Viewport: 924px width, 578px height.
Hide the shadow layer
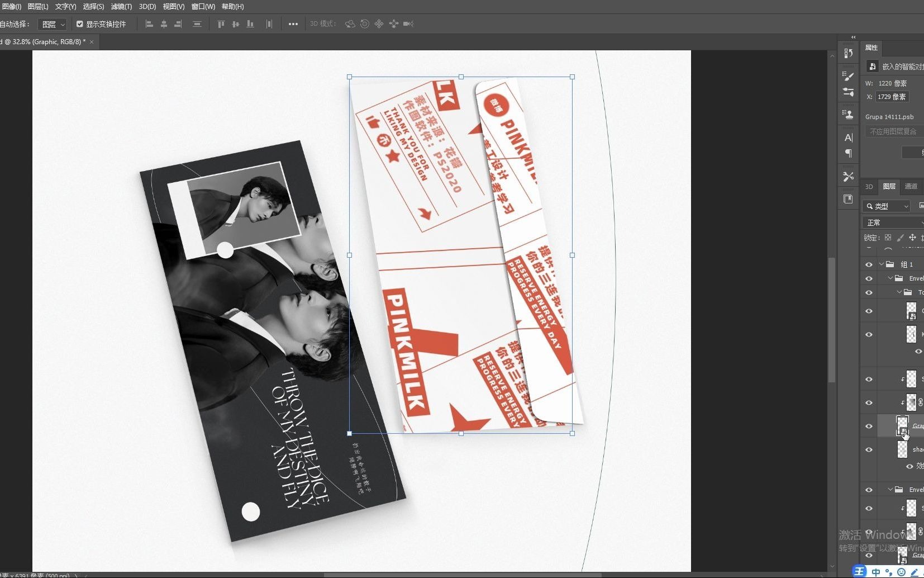pyautogui.click(x=869, y=449)
